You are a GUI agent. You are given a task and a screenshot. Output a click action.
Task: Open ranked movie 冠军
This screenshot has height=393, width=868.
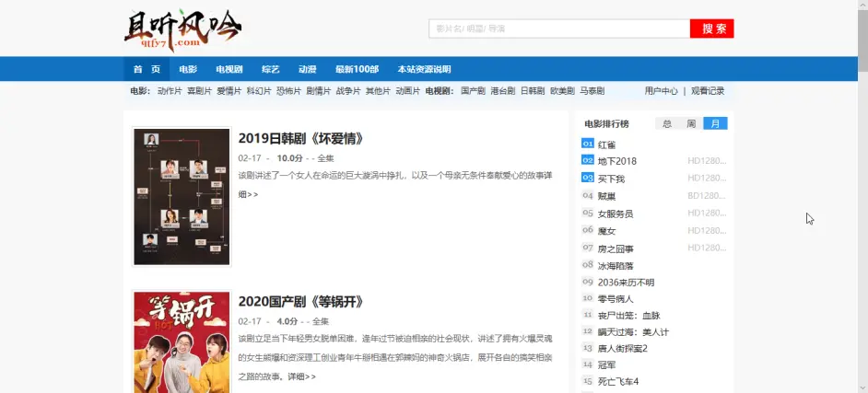tap(606, 365)
